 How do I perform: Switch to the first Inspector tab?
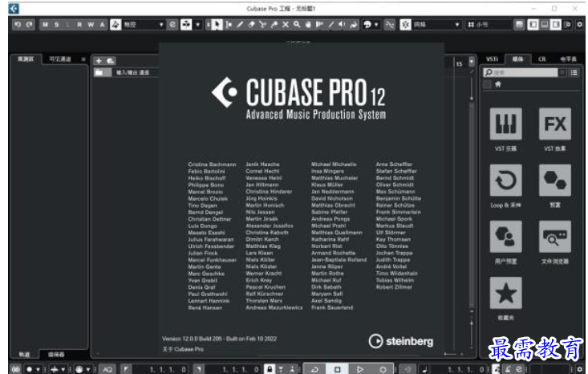click(x=26, y=59)
